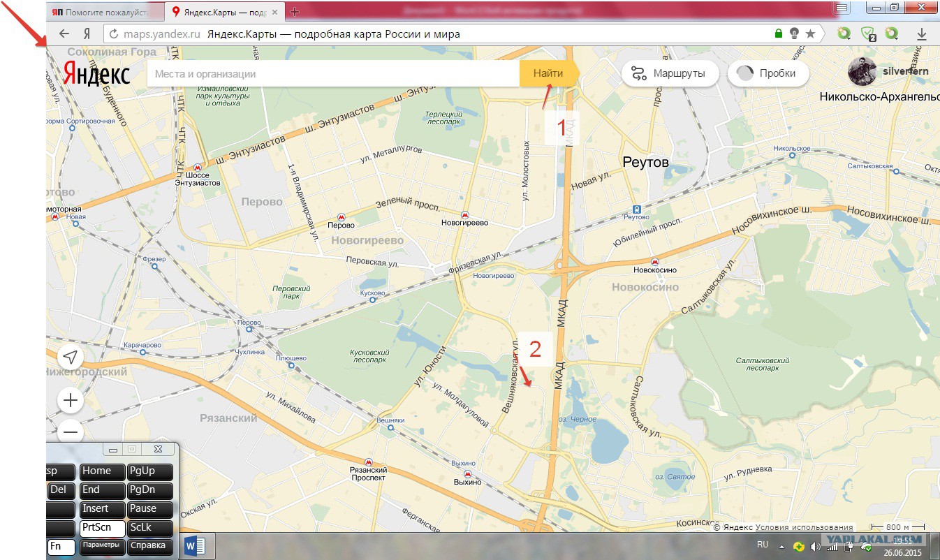The image size is (940, 560).
Task: Click the Выхино metro station icon
Action: pos(468,473)
